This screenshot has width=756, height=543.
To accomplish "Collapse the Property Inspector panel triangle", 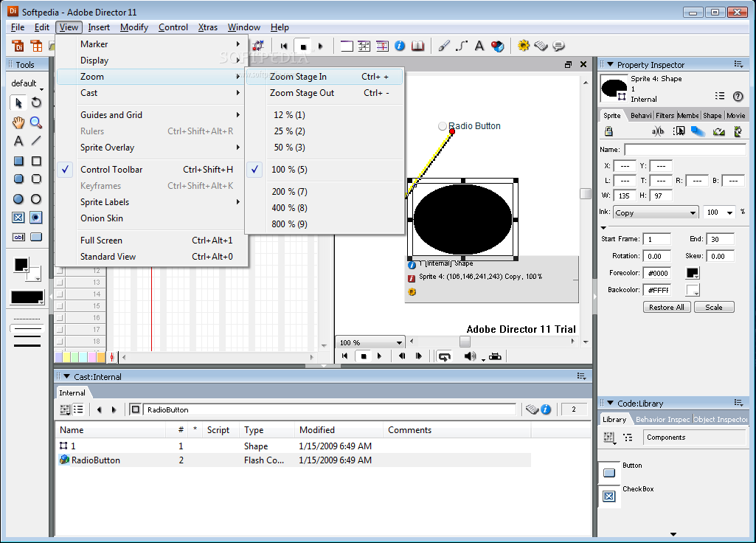I will point(611,64).
